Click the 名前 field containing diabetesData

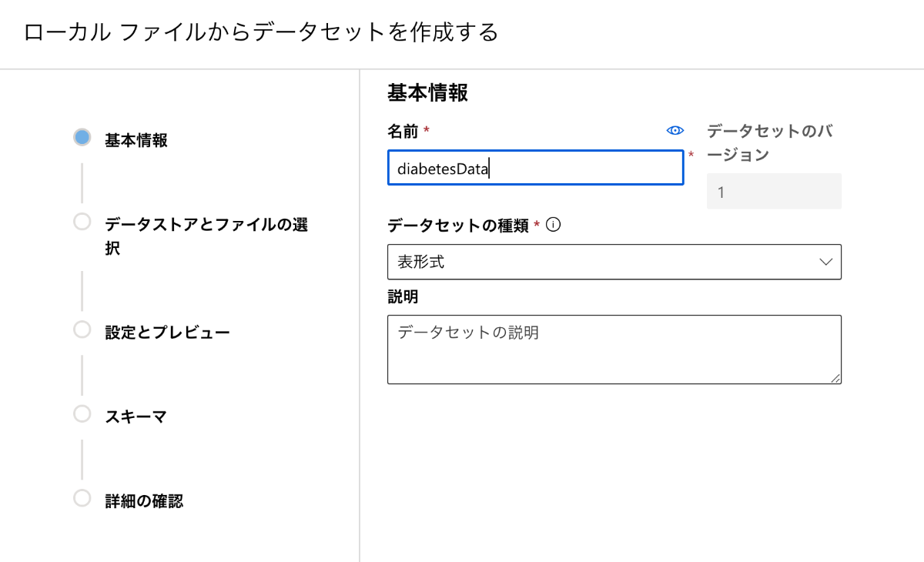[x=535, y=168]
